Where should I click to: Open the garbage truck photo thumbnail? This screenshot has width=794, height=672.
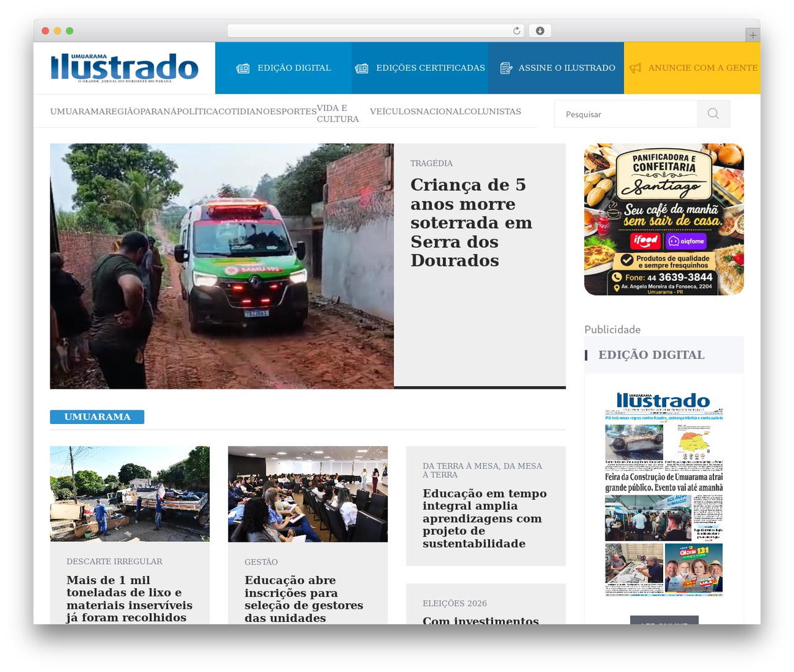point(130,494)
